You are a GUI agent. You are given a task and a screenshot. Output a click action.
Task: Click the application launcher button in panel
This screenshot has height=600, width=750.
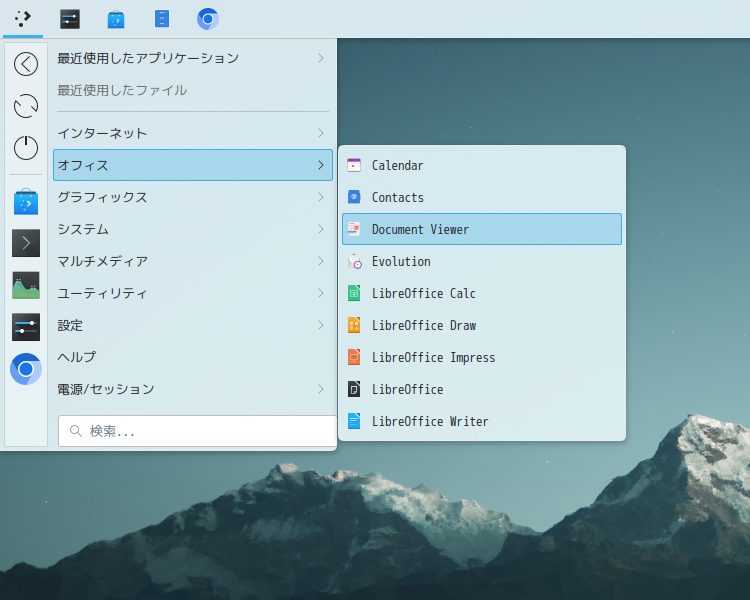click(x=23, y=19)
